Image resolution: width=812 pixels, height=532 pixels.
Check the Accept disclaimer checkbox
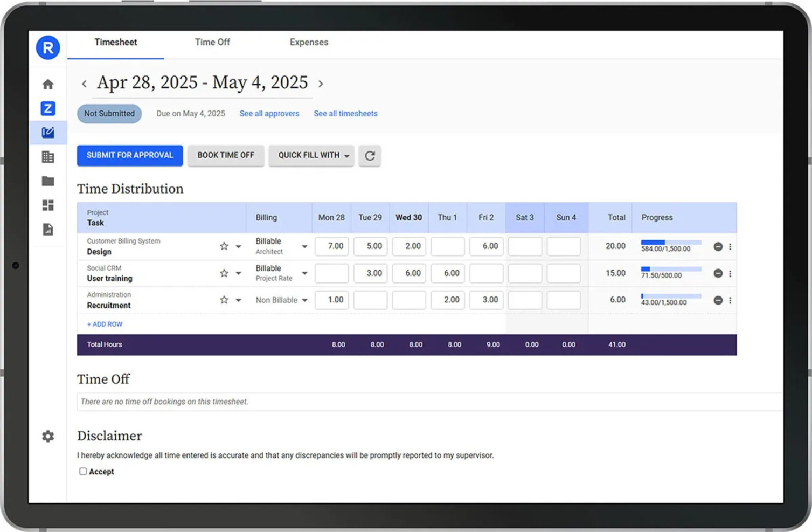[x=82, y=471]
